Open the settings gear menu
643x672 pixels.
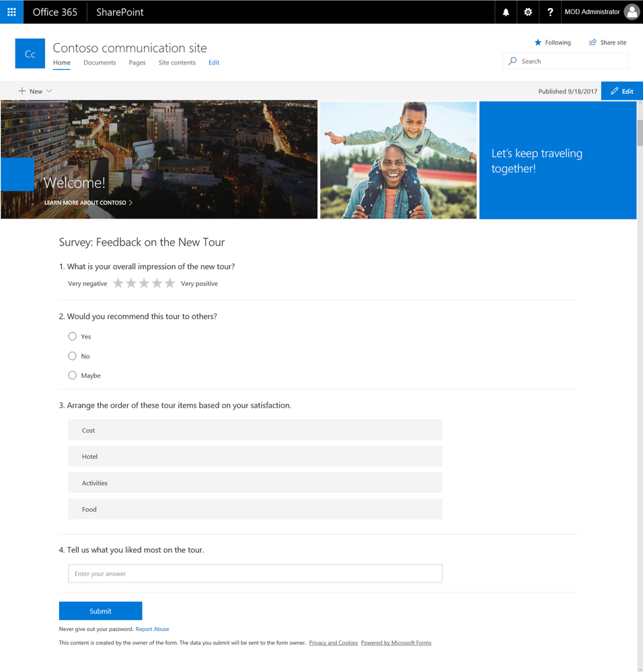(528, 12)
